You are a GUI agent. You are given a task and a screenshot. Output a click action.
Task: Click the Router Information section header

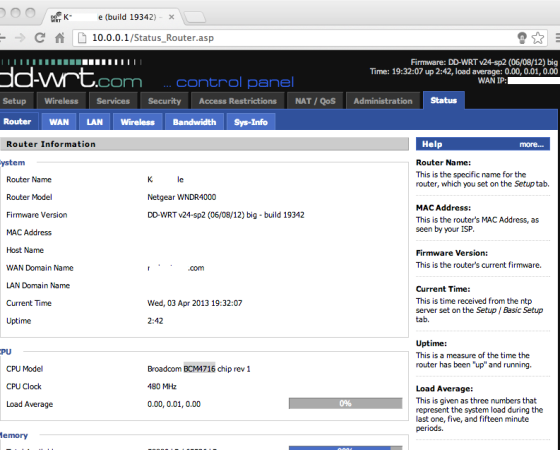click(x=204, y=144)
